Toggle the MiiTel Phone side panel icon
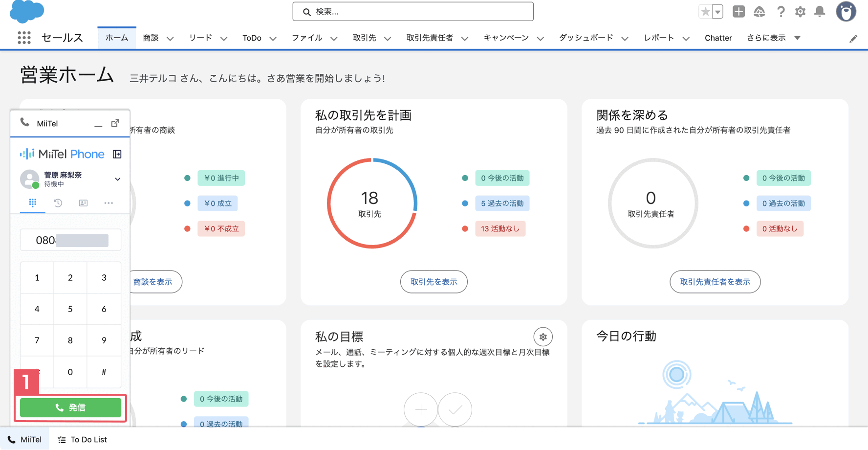This screenshot has height=450, width=868. pyautogui.click(x=117, y=154)
